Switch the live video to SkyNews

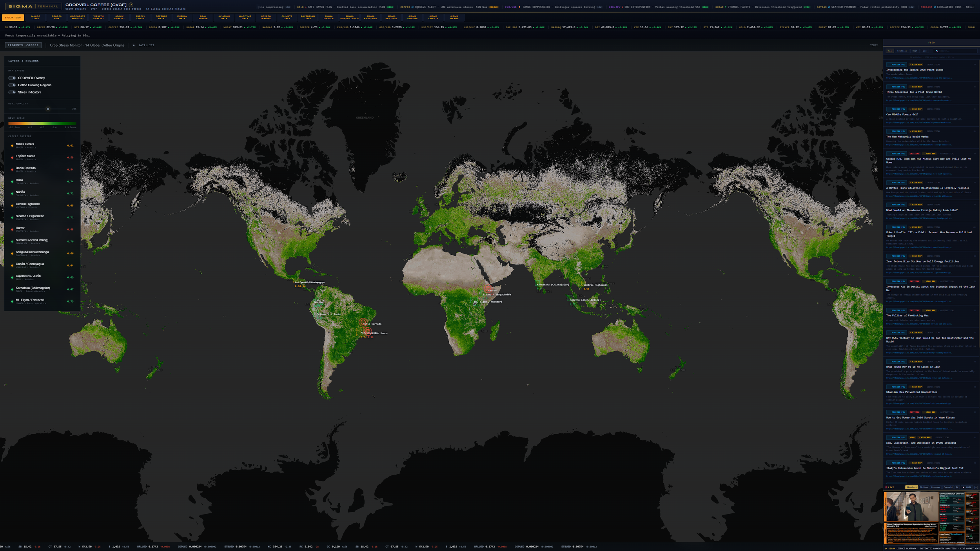[x=924, y=487]
